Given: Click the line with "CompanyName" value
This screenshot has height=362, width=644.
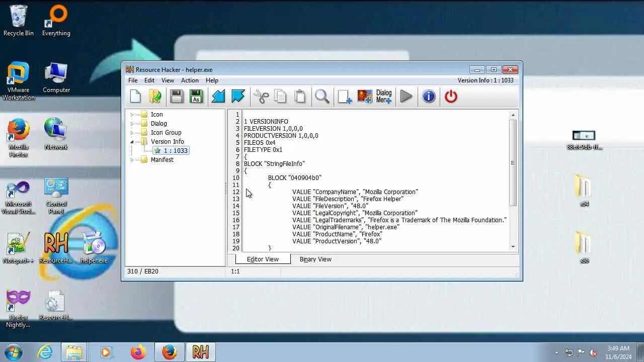Looking at the screenshot, I should coord(355,192).
